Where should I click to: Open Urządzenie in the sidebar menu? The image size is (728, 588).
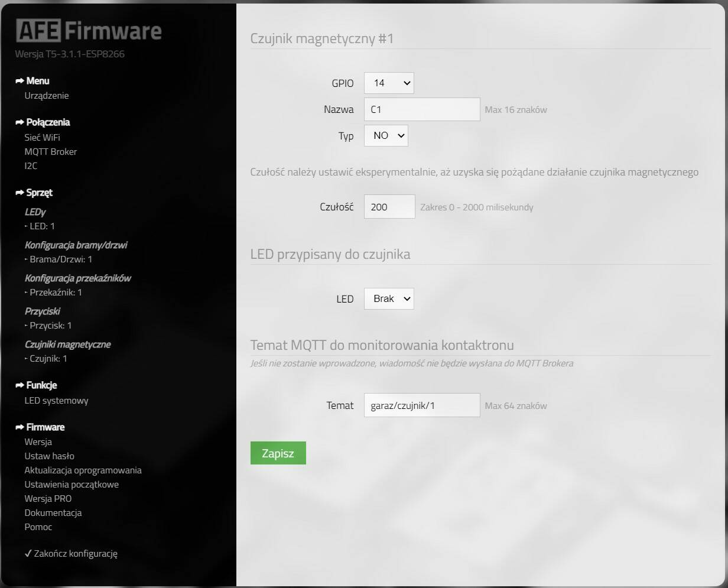[x=47, y=96]
